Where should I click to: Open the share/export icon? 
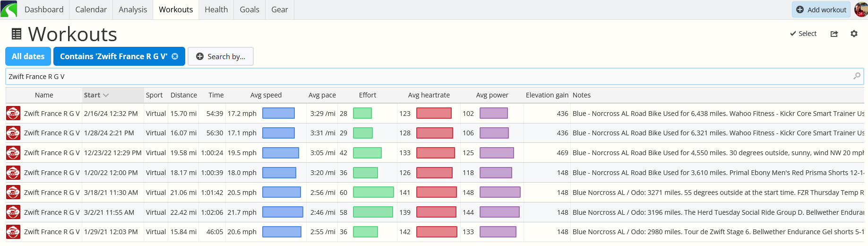pyautogui.click(x=834, y=34)
